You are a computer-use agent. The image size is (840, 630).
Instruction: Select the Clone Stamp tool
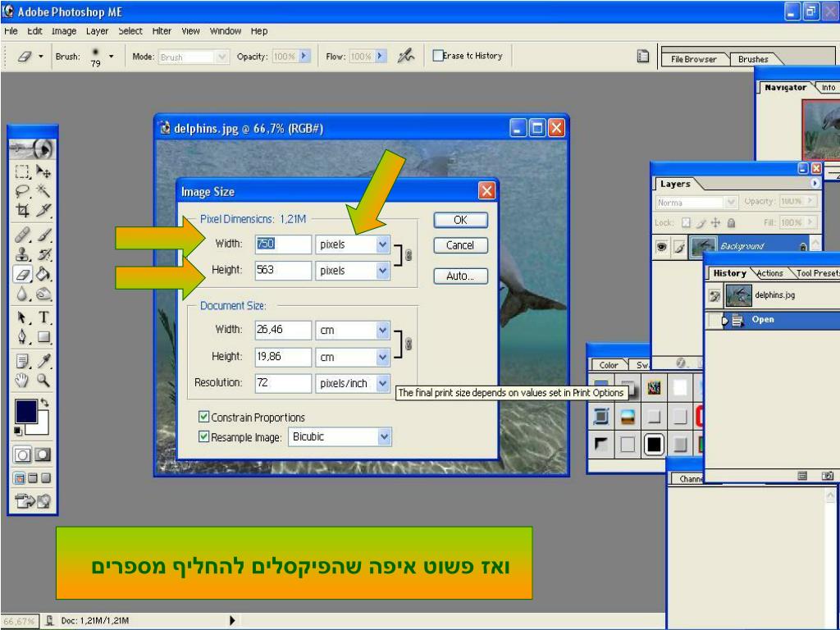[22, 254]
